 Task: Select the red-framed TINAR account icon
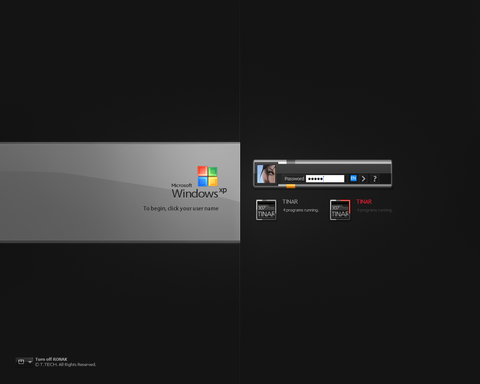[340, 210]
